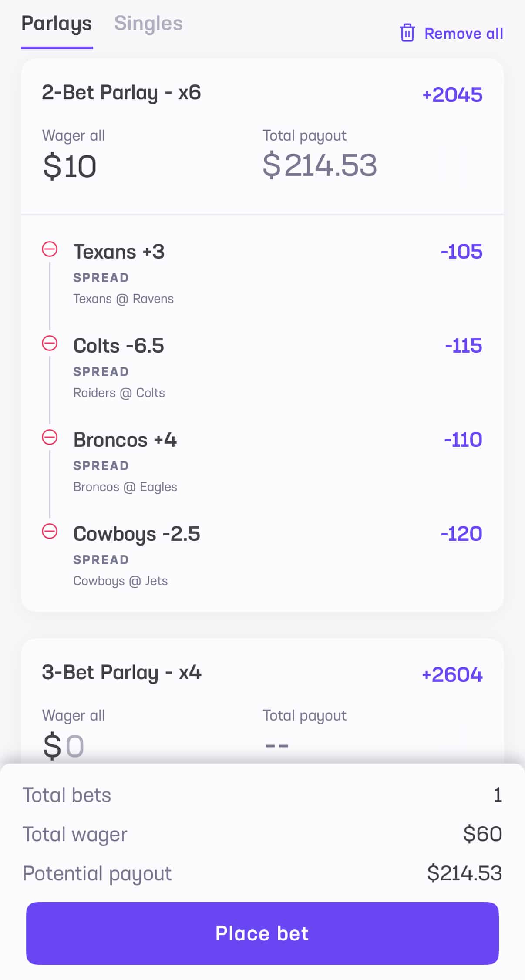Click the 3-Bet Parlay - x4 heading
525x980 pixels.
[x=121, y=673]
